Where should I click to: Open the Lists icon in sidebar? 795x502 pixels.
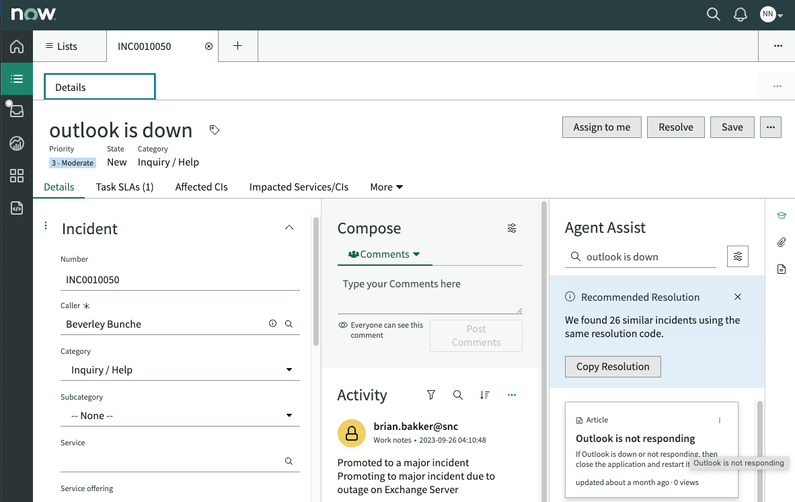tap(17, 79)
